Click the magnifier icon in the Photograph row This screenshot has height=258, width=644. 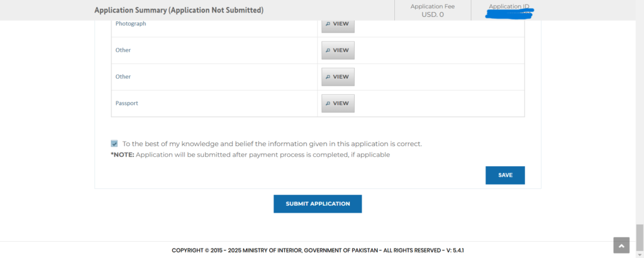click(x=328, y=24)
